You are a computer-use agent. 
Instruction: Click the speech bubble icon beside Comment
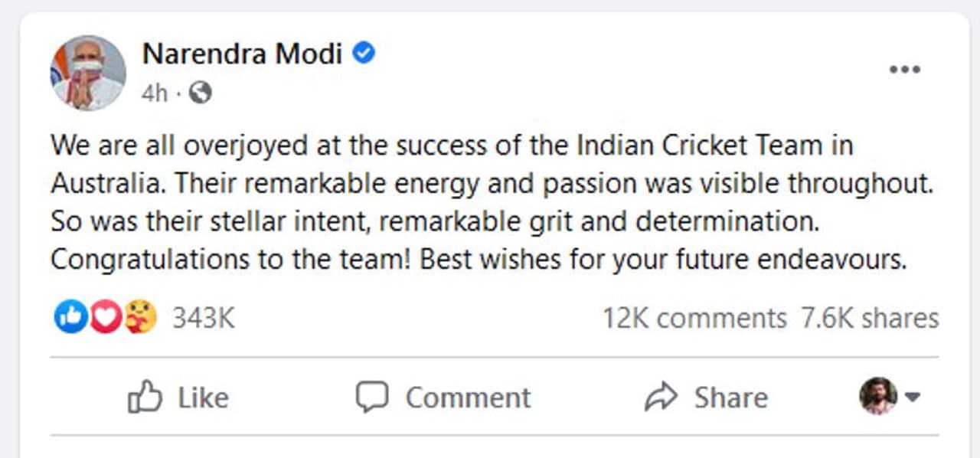(372, 397)
